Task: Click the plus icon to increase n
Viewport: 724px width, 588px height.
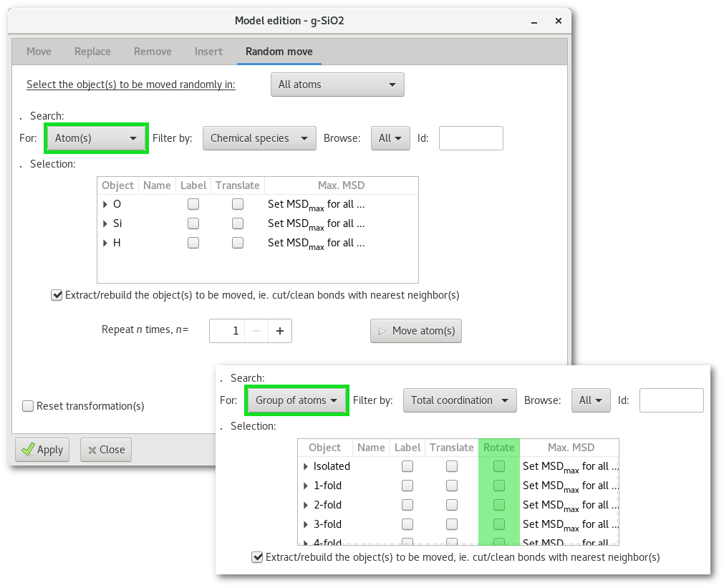Action: coord(280,331)
